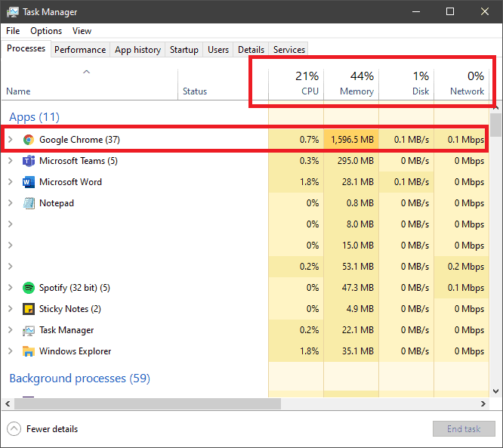
Task: Click the horizontal scrollbar thumb
Action: [147, 403]
